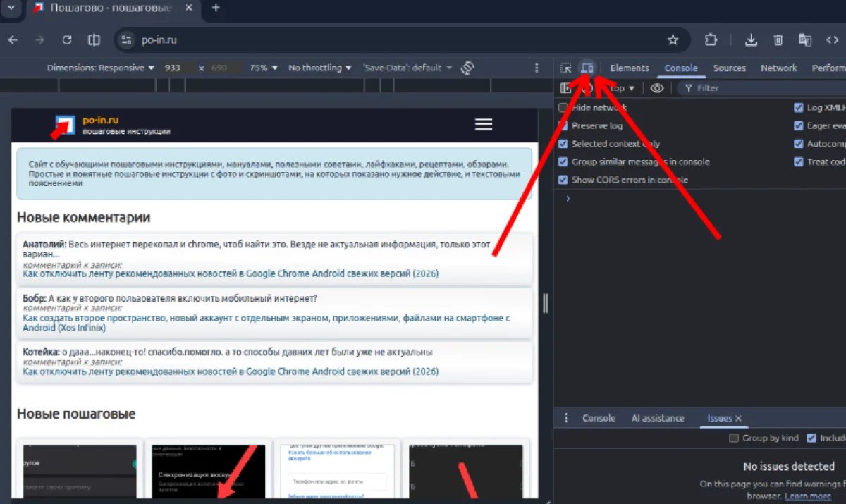846x504 pixels.
Task: Toggle the Preserve log checkbox
Action: tap(563, 125)
